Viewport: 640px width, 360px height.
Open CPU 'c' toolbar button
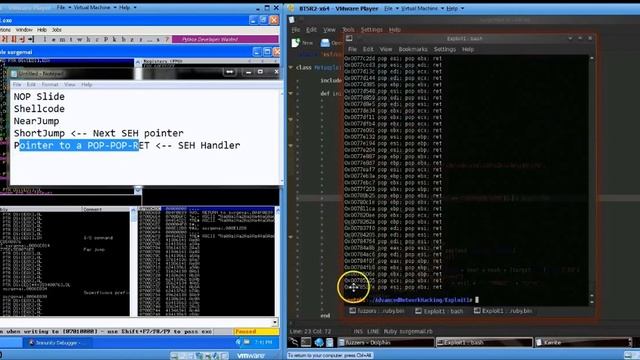[97, 39]
